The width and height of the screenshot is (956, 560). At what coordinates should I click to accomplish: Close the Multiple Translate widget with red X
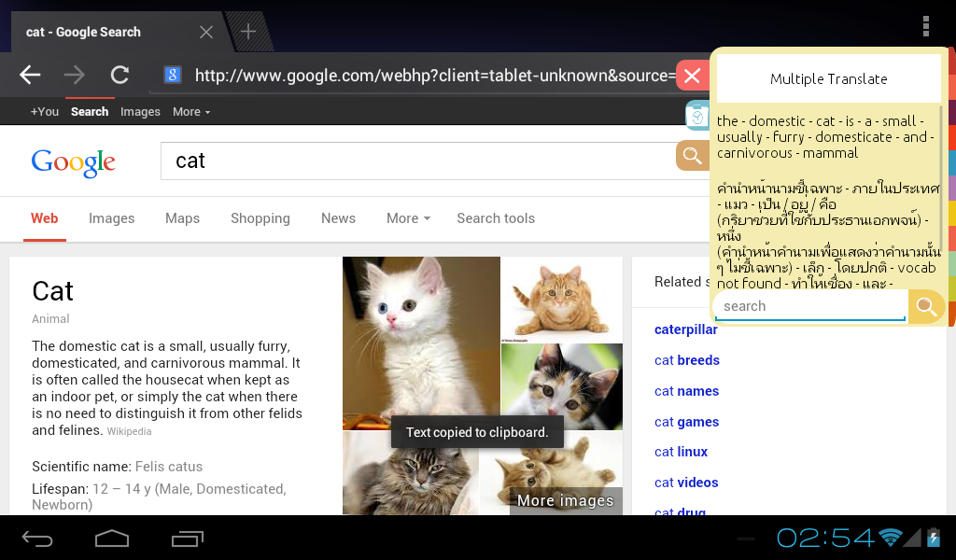click(x=693, y=76)
